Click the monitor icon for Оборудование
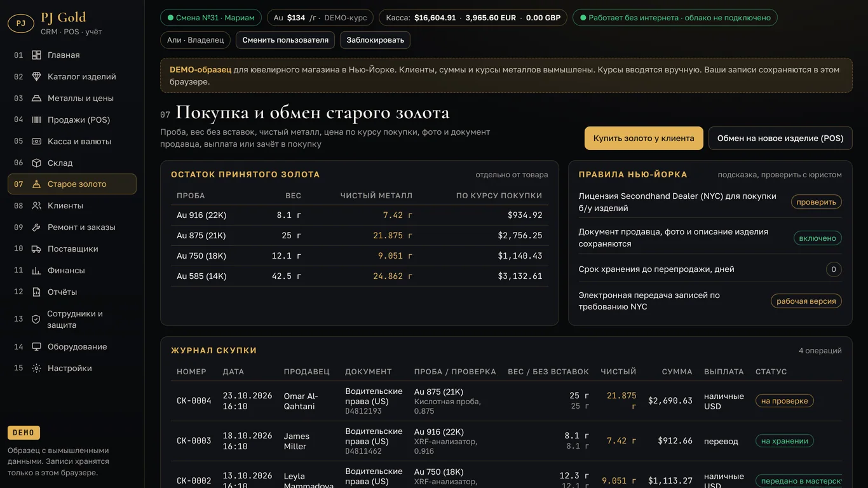868x488 pixels. point(36,347)
